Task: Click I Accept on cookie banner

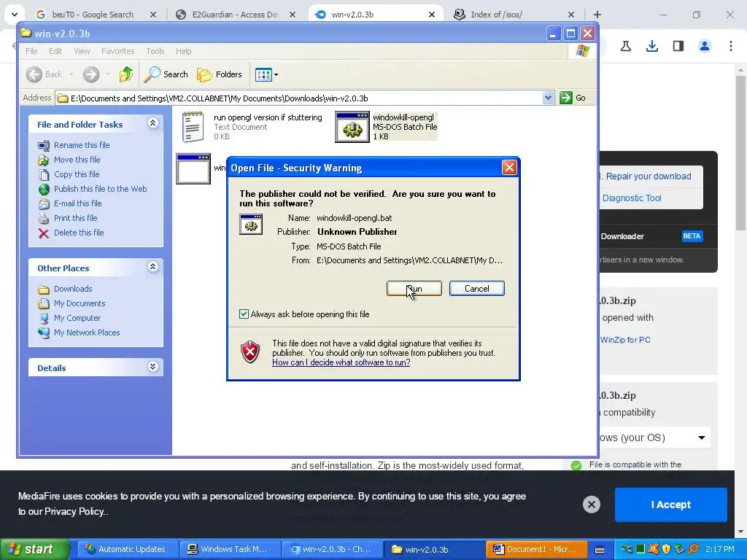Action: [x=671, y=505]
